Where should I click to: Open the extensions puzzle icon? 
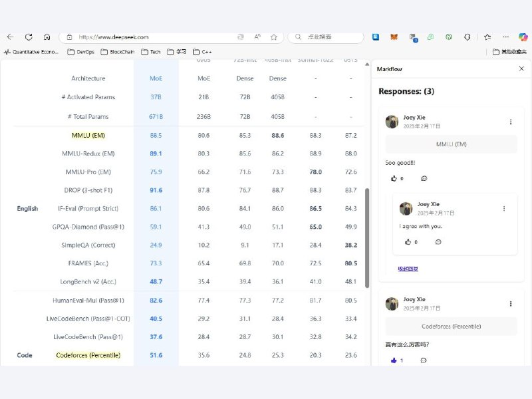pos(467,37)
